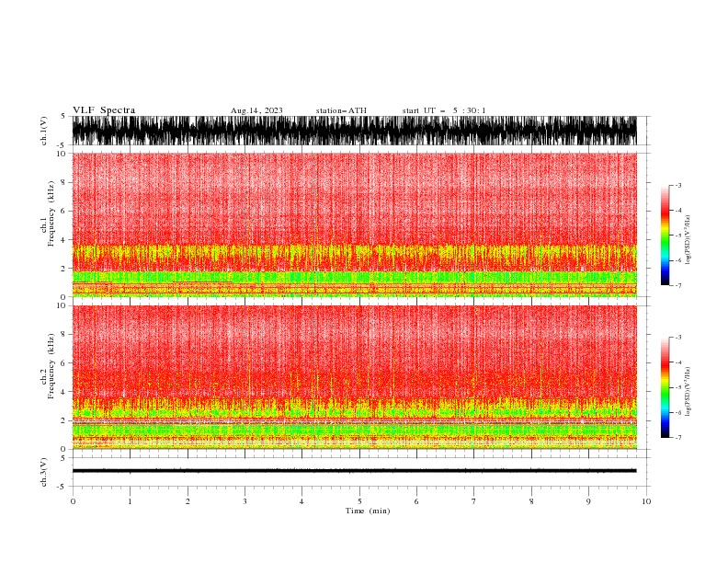Click the lower colorbar 'log(PSD)(V²/Hz)' label
Screen dimensions: 728x563
(688, 391)
